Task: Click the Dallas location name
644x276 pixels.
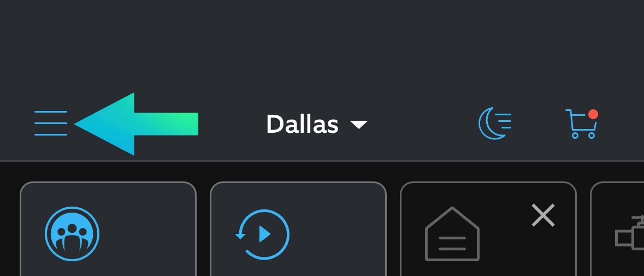Action: [x=302, y=124]
